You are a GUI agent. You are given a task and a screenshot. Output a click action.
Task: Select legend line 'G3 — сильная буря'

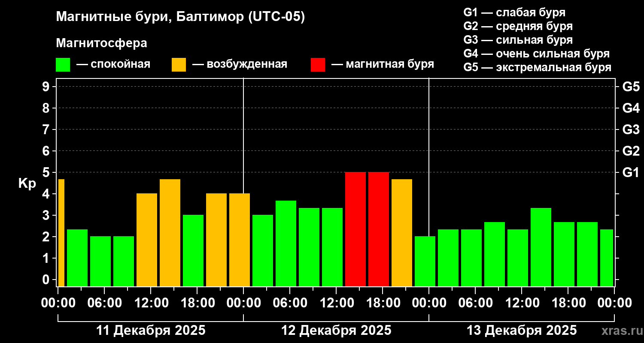pyautogui.click(x=518, y=40)
